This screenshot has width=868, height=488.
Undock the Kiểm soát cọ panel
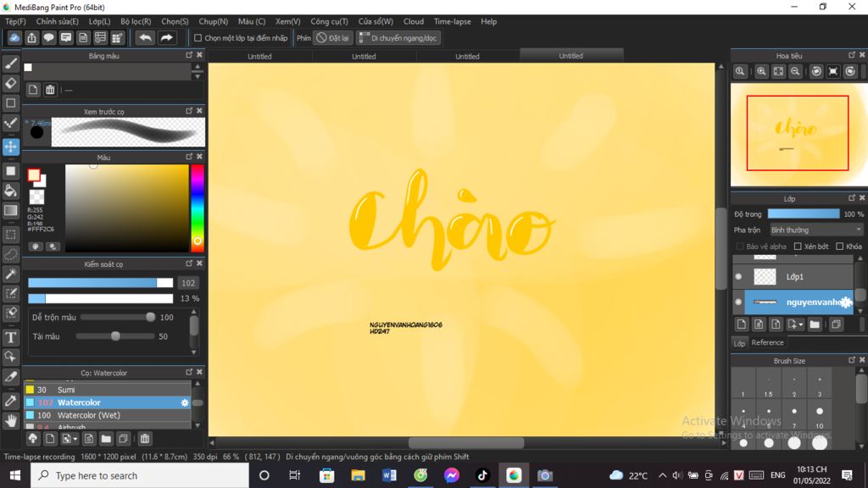point(189,264)
